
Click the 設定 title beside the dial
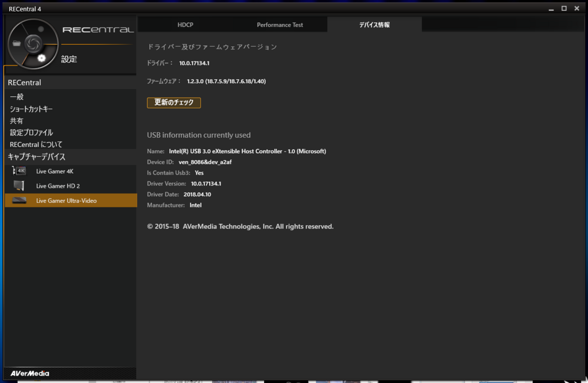point(69,59)
